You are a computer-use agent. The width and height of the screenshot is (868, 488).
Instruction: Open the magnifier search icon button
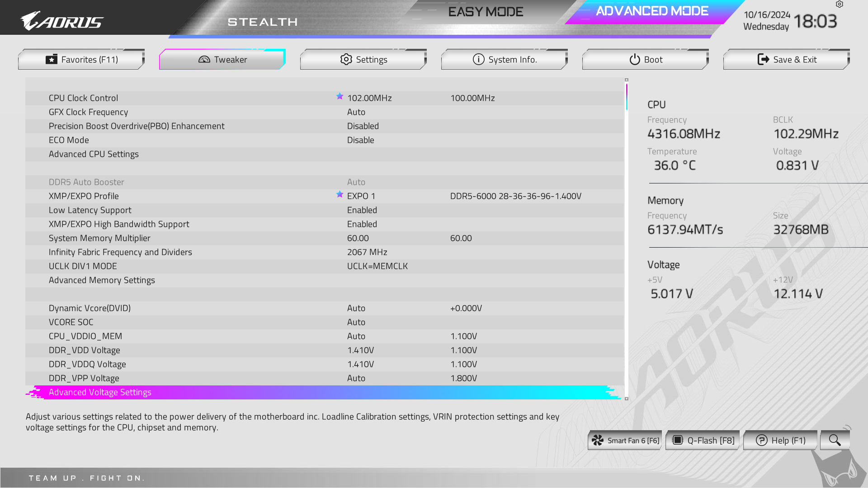tap(835, 440)
